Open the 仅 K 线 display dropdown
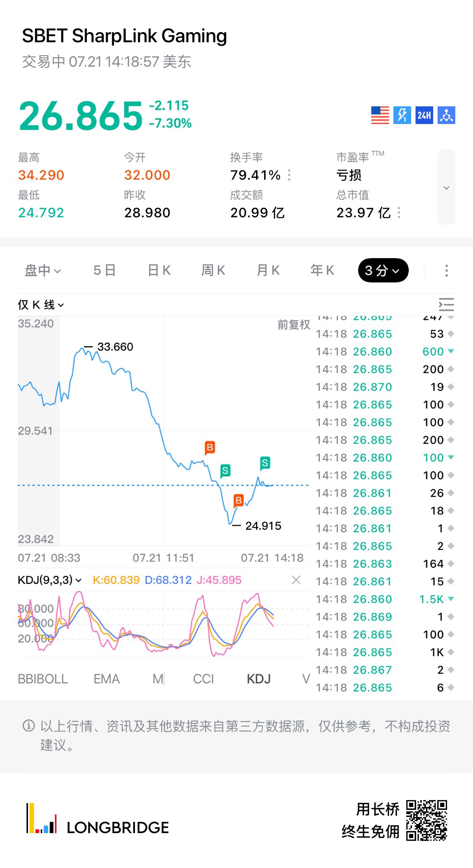 click(x=41, y=305)
